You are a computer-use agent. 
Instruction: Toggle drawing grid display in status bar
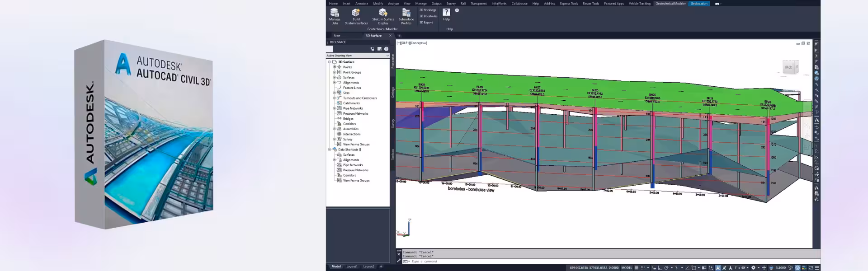click(x=637, y=267)
